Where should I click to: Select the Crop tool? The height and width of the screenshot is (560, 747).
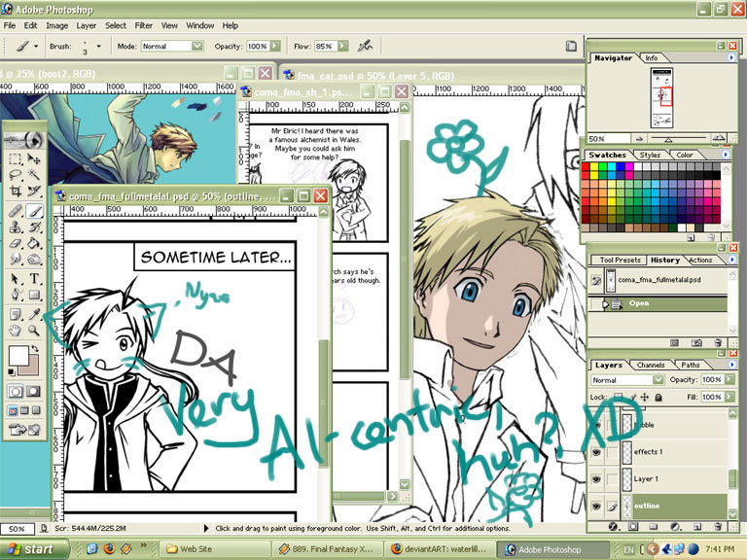coord(16,191)
